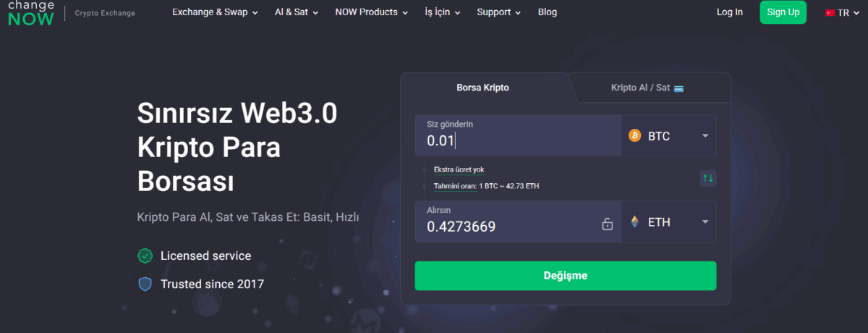
Task: Click the Sınırsız Web3.0 Kripto Para Borsası heading
Action: pos(238,147)
